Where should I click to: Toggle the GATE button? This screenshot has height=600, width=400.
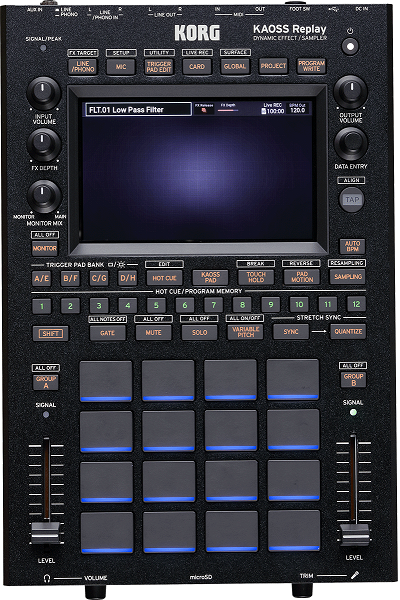(108, 333)
